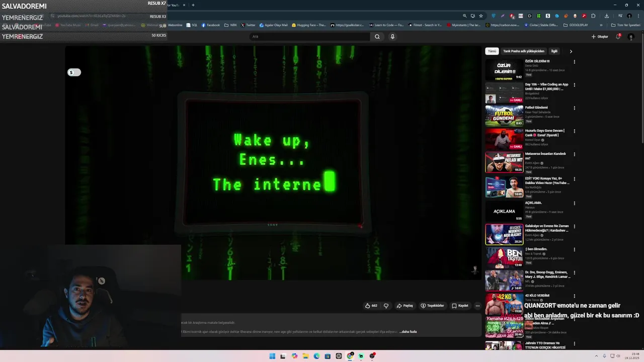Screen dimensions: 644x362
Task: Click into the Ara search field
Action: click(x=310, y=37)
